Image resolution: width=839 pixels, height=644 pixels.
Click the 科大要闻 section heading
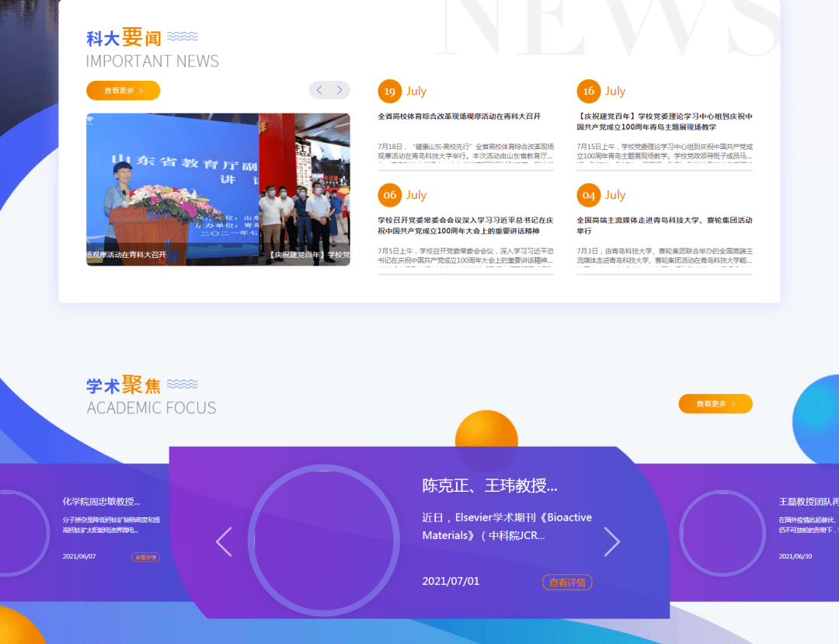124,37
